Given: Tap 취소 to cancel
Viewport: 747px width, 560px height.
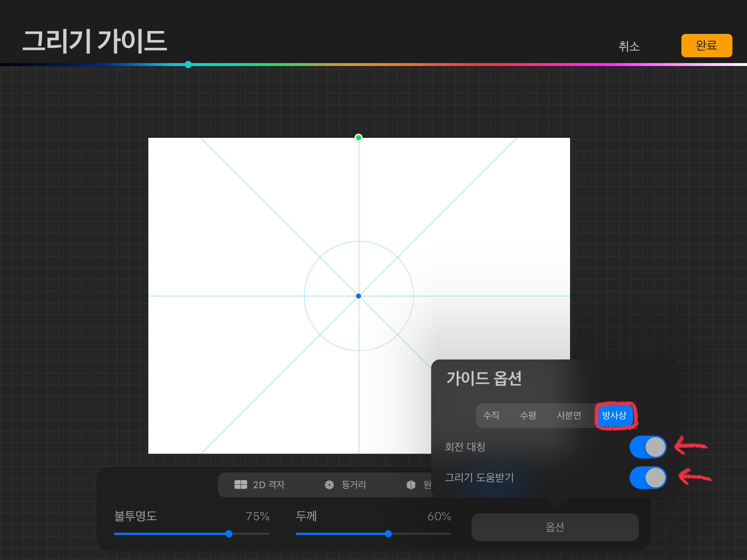Looking at the screenshot, I should click(629, 46).
